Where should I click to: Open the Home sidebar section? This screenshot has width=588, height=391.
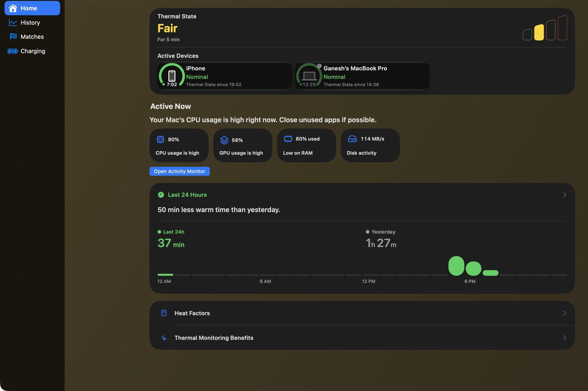32,8
